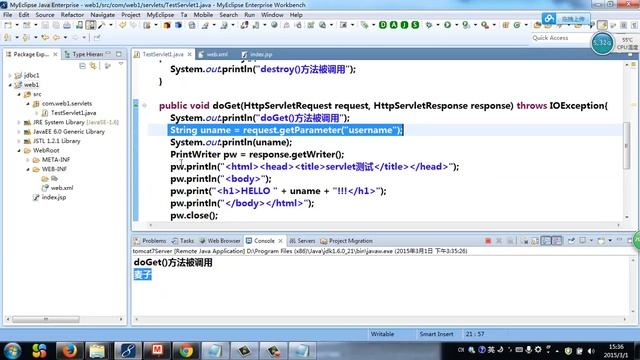Screen dimensions: 640x360
Task: Click the New file toolbar icon
Action: tap(8, 25)
